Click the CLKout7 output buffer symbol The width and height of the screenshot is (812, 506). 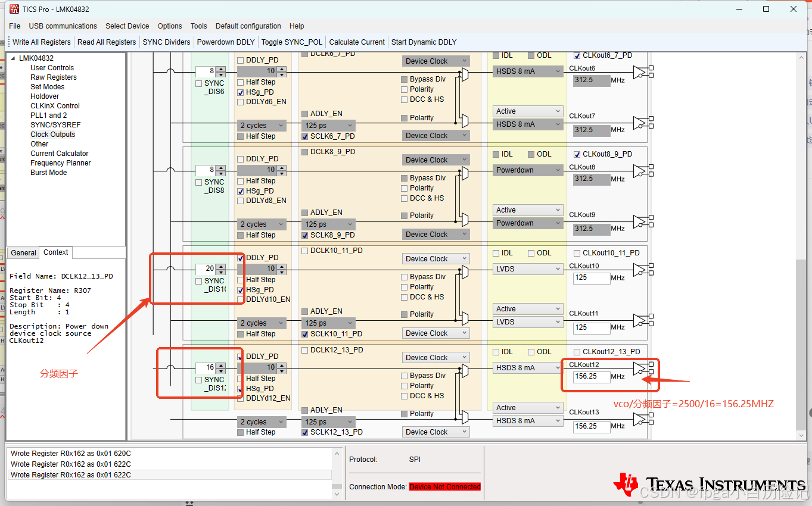pyautogui.click(x=640, y=122)
